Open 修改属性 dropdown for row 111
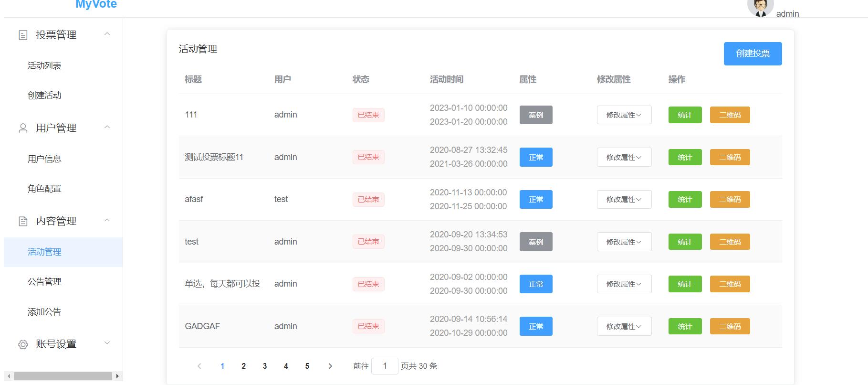This screenshot has width=868, height=385. click(624, 115)
